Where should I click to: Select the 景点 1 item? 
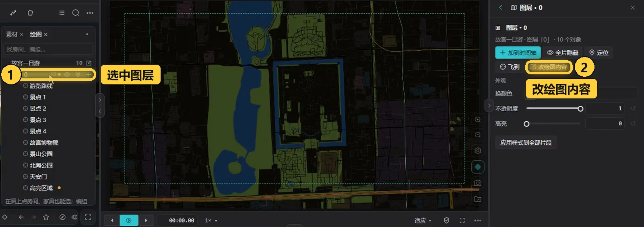[x=37, y=97]
